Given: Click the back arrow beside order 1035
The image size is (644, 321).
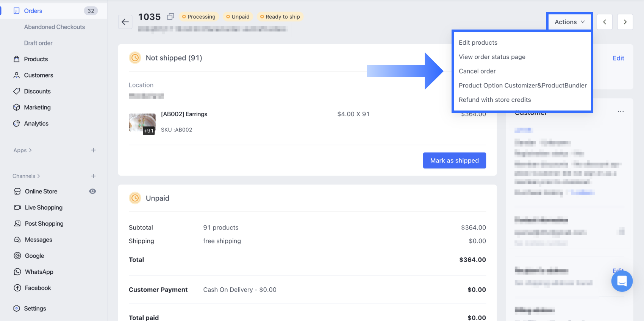Looking at the screenshot, I should [125, 22].
